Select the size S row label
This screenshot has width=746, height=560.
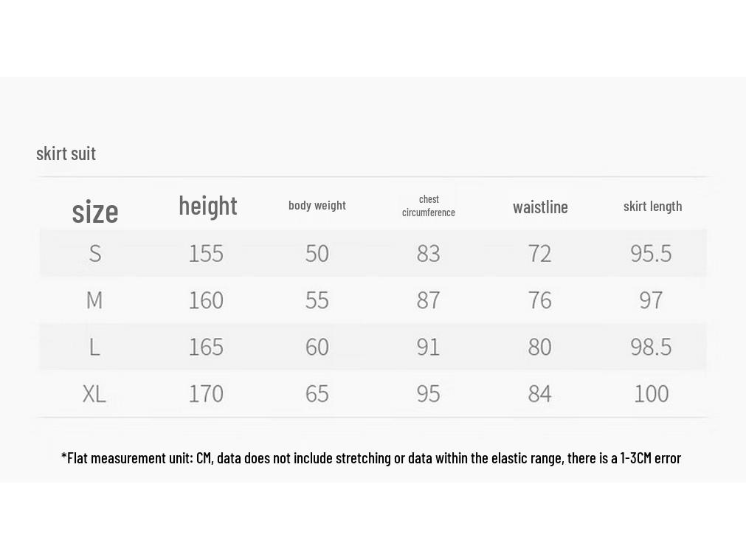click(x=95, y=253)
